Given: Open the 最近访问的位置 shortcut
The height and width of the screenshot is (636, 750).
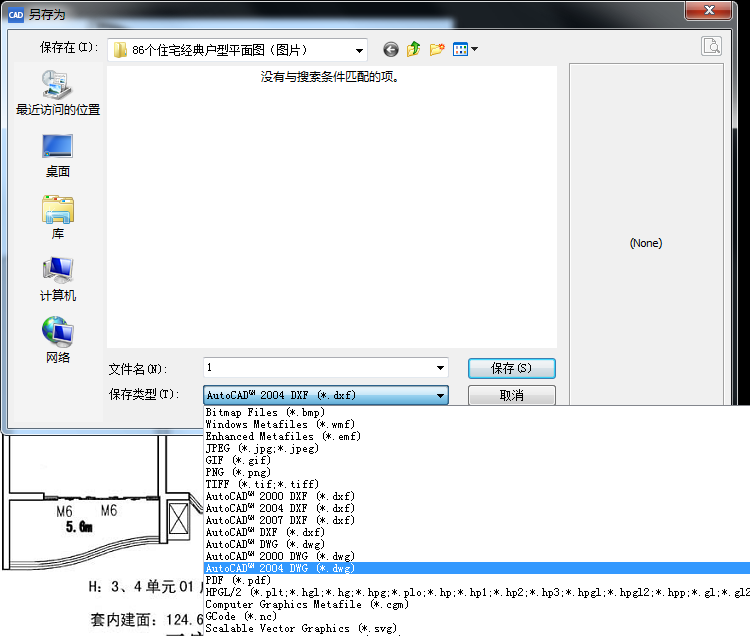Looking at the screenshot, I should click(57, 93).
